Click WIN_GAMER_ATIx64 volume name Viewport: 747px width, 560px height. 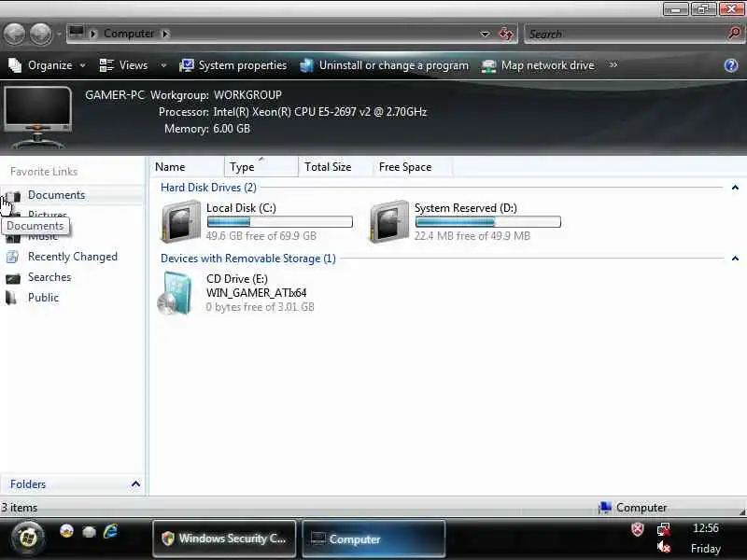pos(256,293)
